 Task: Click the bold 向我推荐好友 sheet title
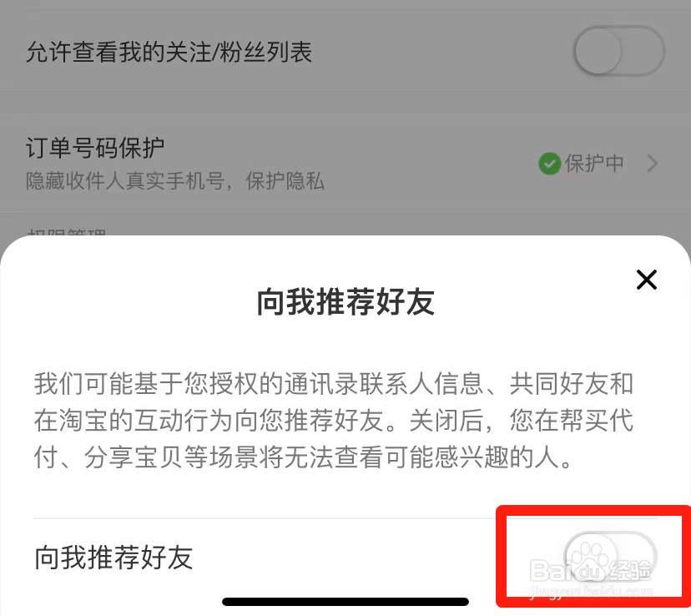pyautogui.click(x=345, y=302)
